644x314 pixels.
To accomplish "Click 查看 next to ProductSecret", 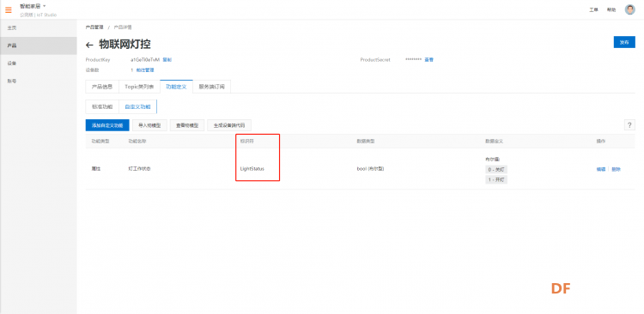I will point(428,59).
